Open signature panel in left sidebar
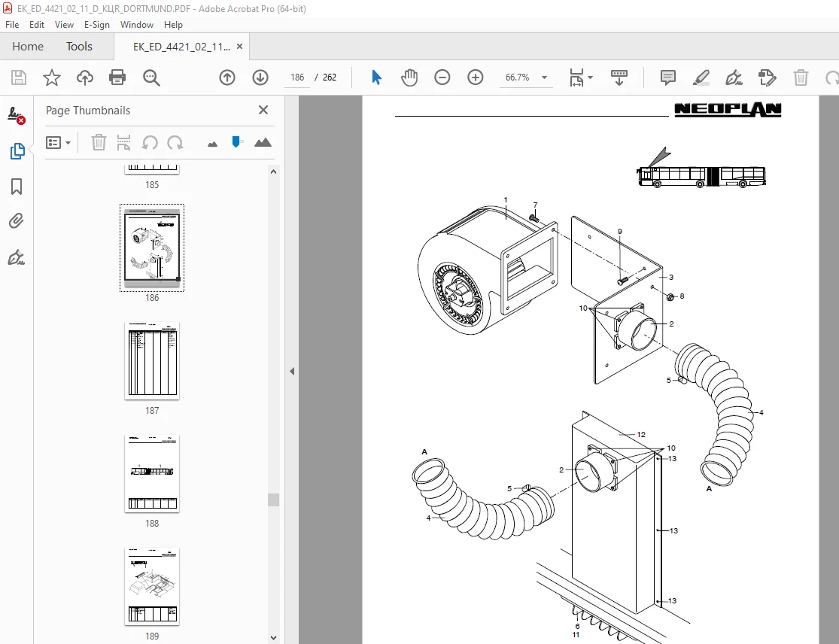The width and height of the screenshot is (839, 644). click(x=17, y=115)
